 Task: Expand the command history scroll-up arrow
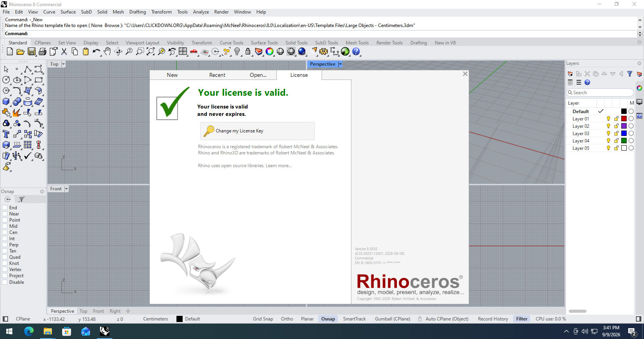(640, 20)
